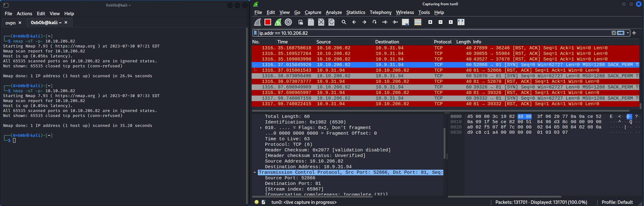Go to the first packet

point(385,22)
